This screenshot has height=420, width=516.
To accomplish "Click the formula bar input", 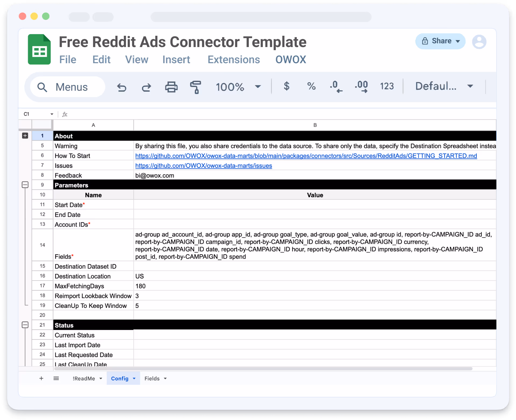I will [x=282, y=114].
